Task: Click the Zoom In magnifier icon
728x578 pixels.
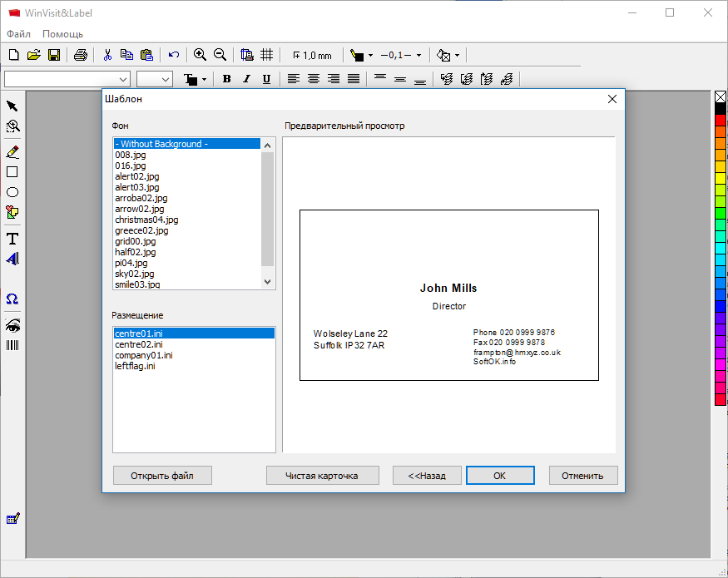Action: 200,55
